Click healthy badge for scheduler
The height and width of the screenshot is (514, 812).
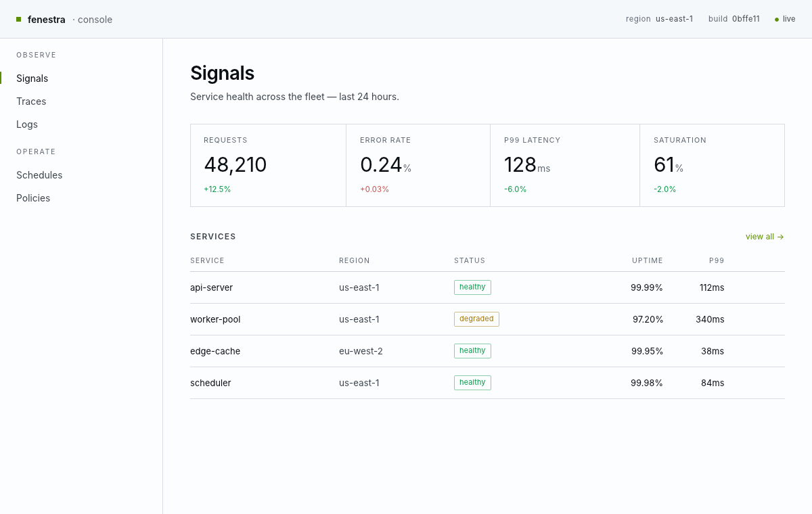coord(472,383)
